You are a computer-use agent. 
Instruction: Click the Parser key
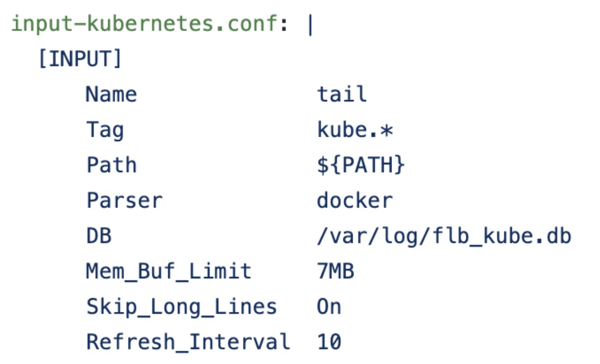[x=124, y=201]
